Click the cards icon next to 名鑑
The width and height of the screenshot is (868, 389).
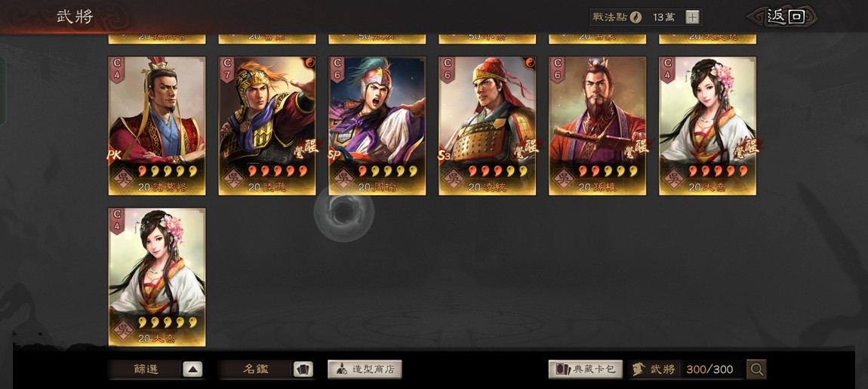pyautogui.click(x=303, y=369)
